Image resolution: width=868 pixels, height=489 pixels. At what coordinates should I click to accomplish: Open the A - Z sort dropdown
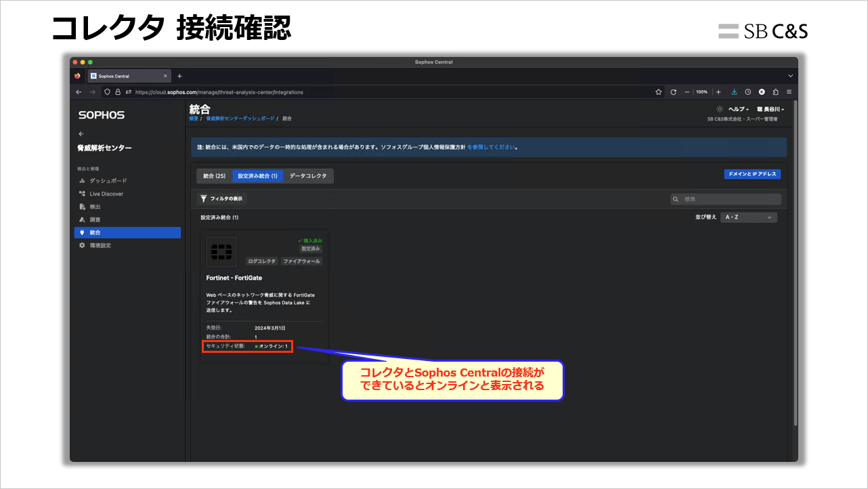pos(748,217)
